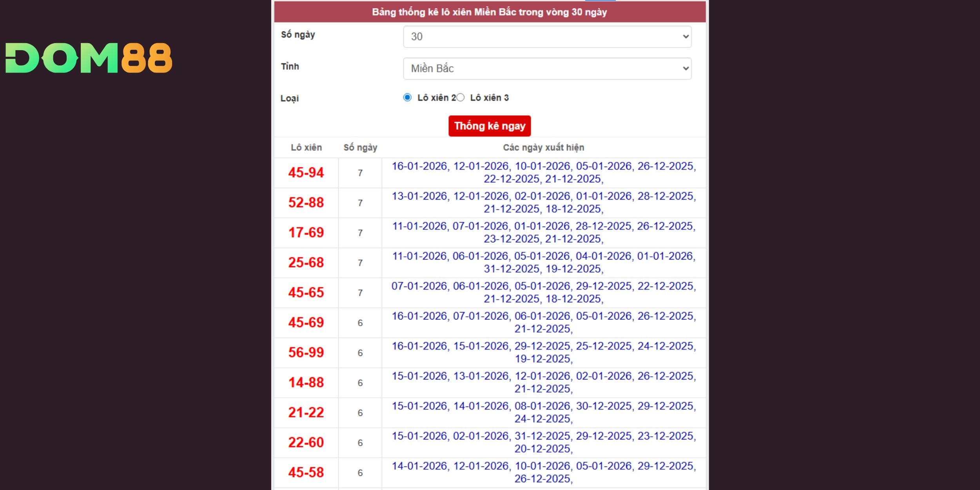Open the Số ngày dropdown showing 30
This screenshot has width=980, height=490.
[x=547, y=37]
